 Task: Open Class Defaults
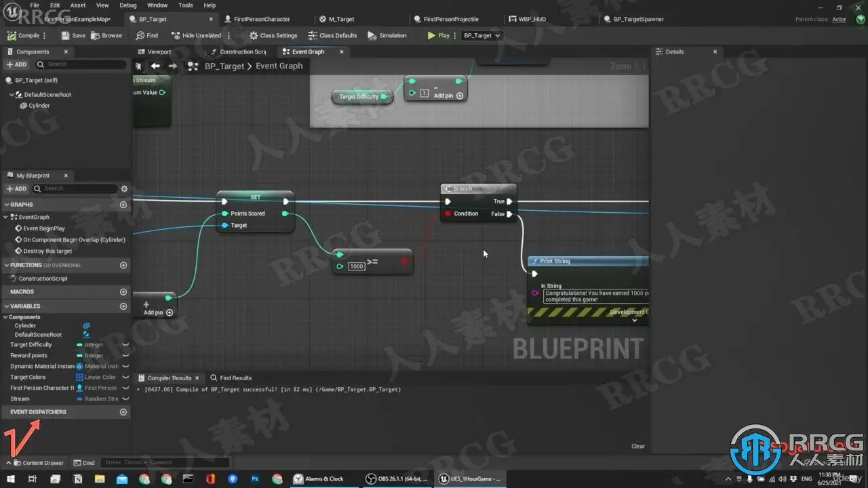click(x=332, y=35)
